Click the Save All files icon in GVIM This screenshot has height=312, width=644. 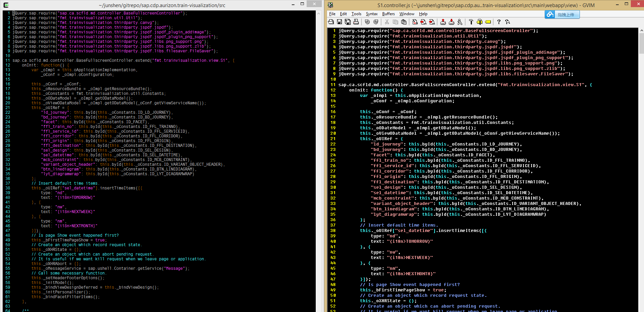347,22
